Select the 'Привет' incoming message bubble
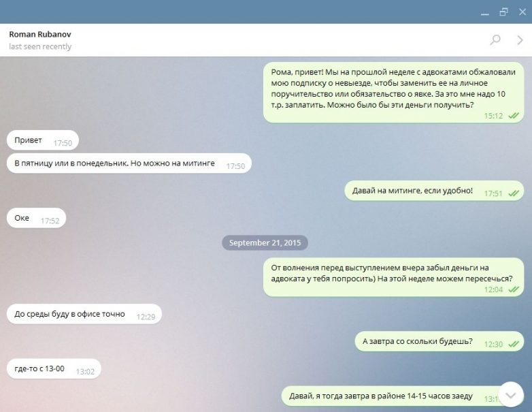This screenshot has height=412, width=532. point(43,140)
